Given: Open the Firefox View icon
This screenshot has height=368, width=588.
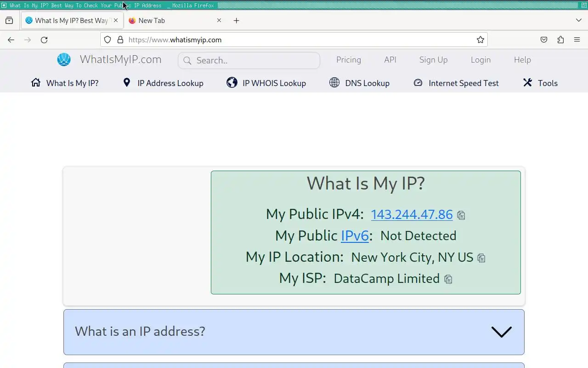Looking at the screenshot, I should (x=9, y=20).
